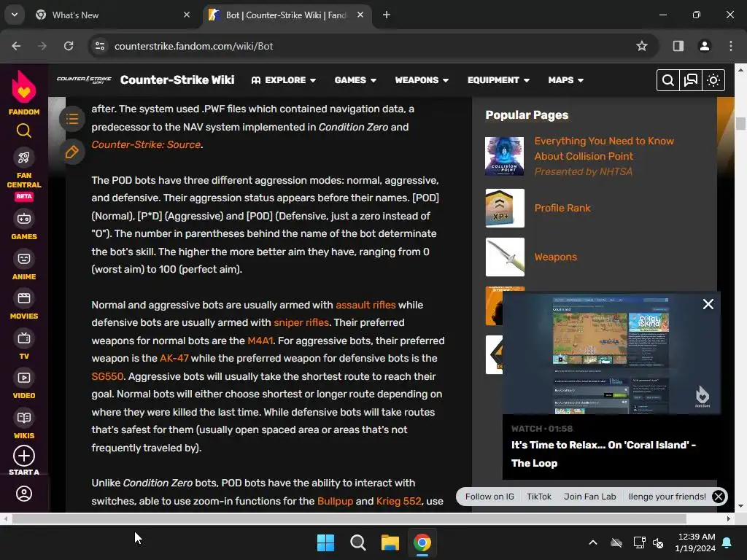Expand the Weapons dropdown menu
The width and height of the screenshot is (747, 560).
pos(422,80)
